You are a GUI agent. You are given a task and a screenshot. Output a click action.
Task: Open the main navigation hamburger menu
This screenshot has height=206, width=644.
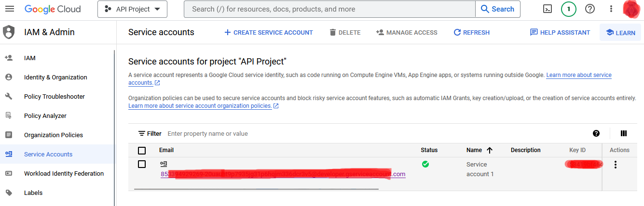pos(9,9)
